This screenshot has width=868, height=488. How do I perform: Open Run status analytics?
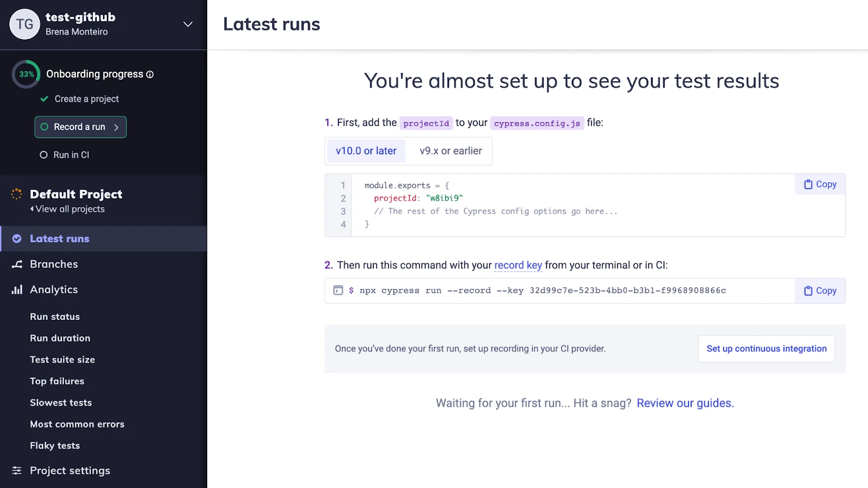point(55,317)
